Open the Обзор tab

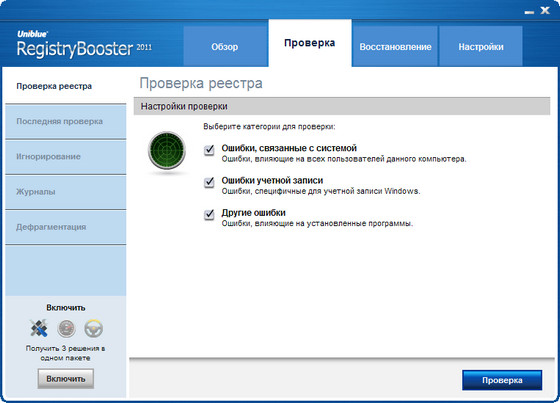225,46
